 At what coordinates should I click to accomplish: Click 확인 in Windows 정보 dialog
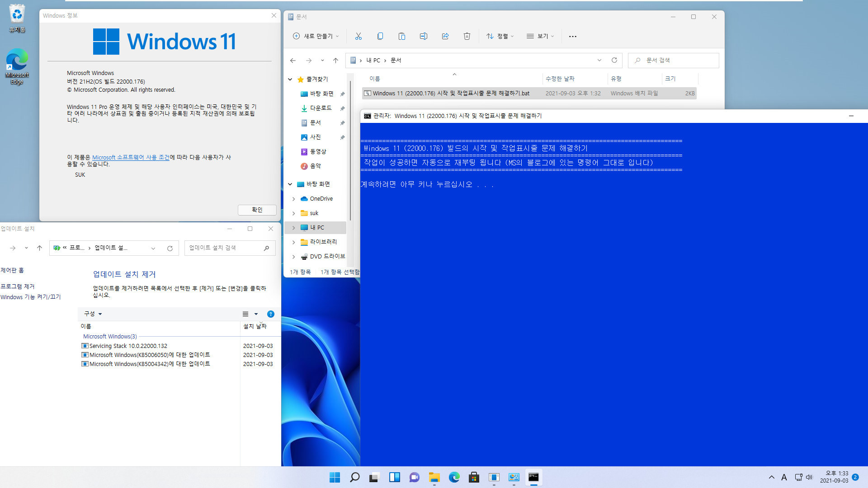(x=257, y=210)
